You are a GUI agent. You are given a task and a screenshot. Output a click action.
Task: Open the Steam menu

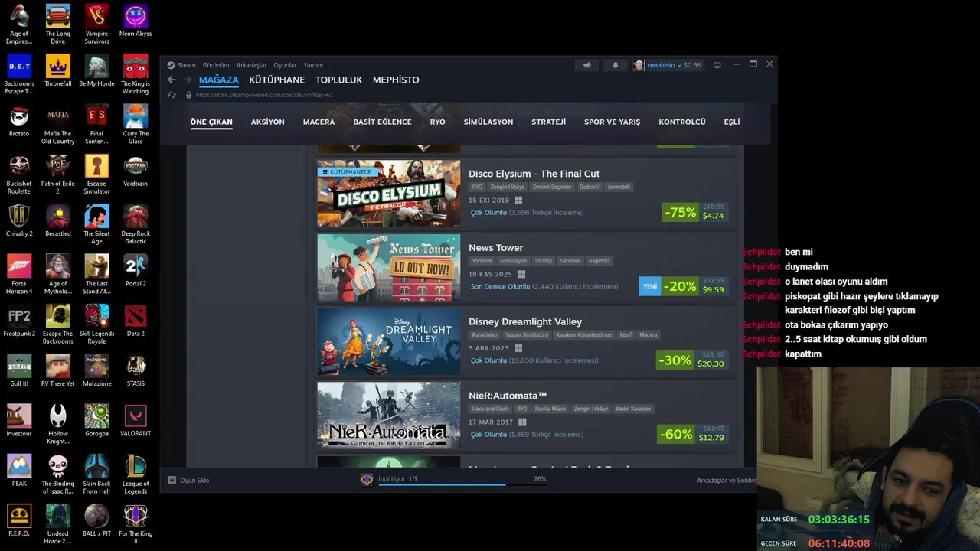tap(181, 65)
